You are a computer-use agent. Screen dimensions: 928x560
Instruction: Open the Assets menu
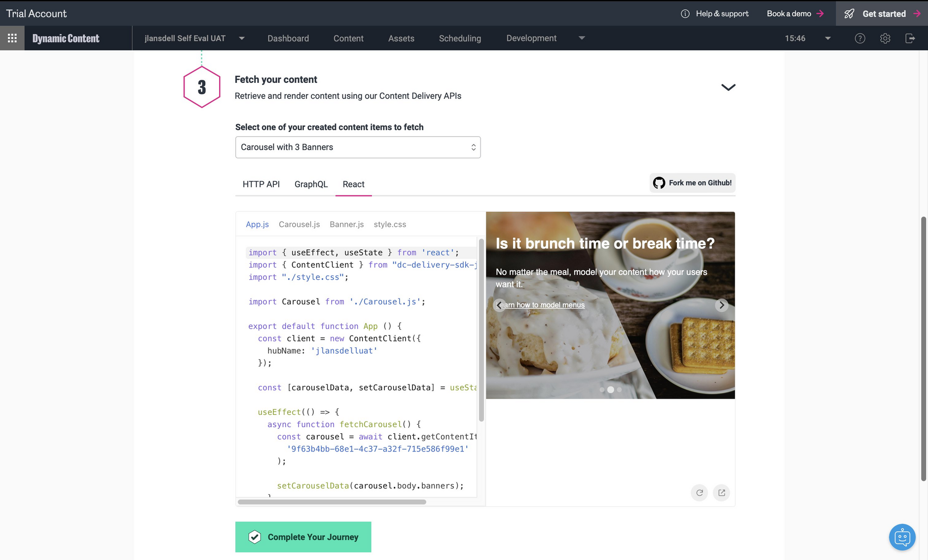point(401,38)
